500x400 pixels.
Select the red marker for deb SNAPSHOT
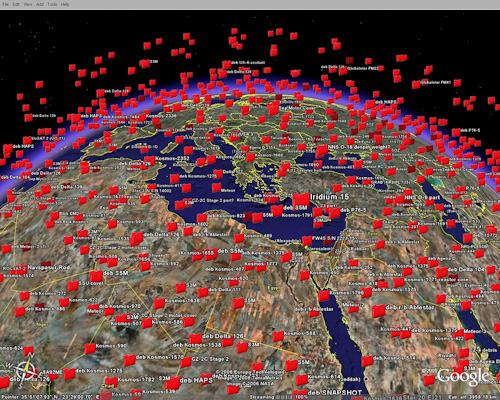[x=301, y=393]
